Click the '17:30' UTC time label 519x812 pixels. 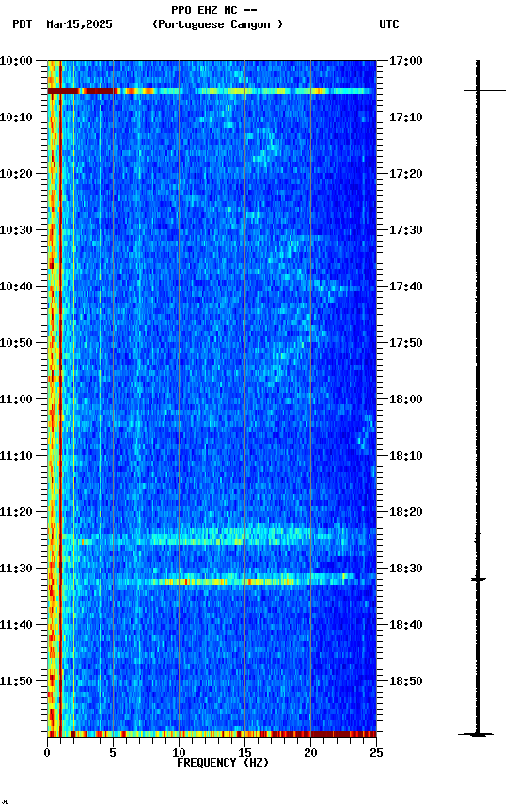coord(405,230)
